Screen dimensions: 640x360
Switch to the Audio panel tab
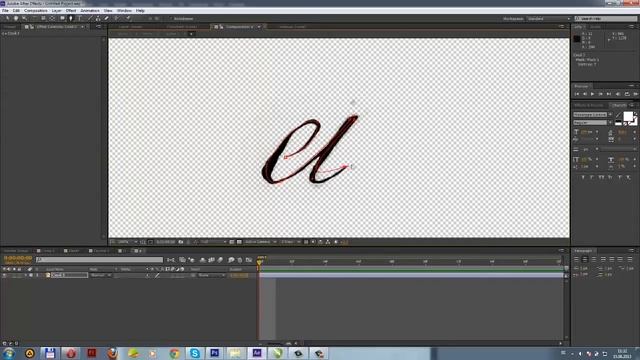coord(595,27)
